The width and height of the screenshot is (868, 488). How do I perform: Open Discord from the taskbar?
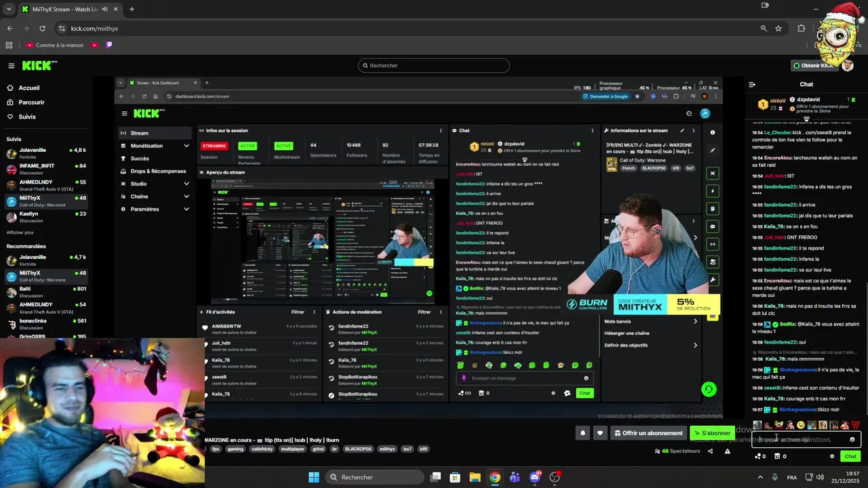point(535,477)
